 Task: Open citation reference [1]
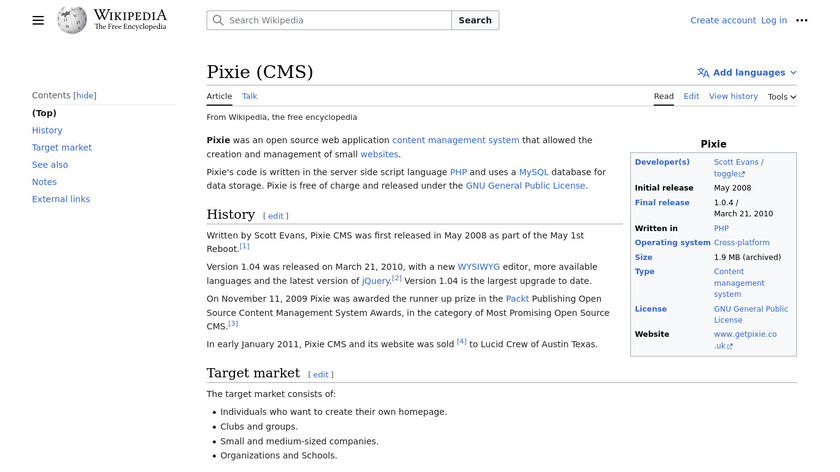244,246
